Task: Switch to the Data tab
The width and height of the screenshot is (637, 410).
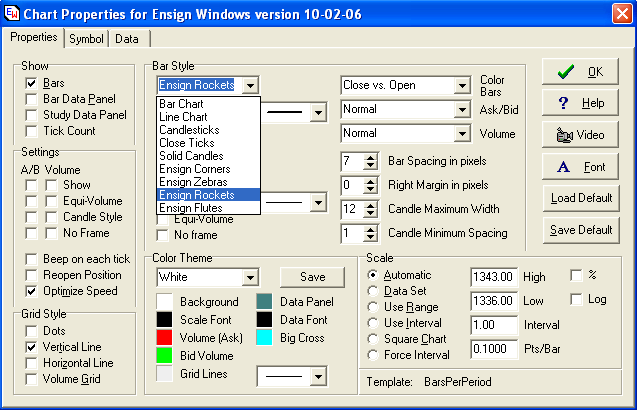Action: pos(127,39)
